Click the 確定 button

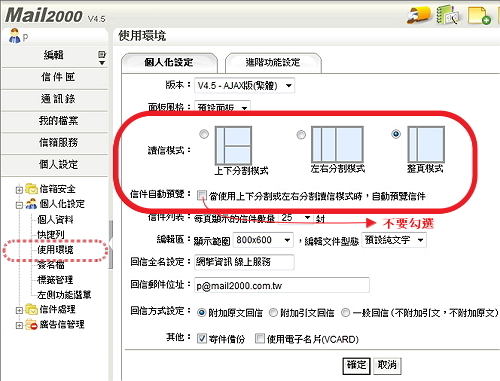tap(356, 365)
